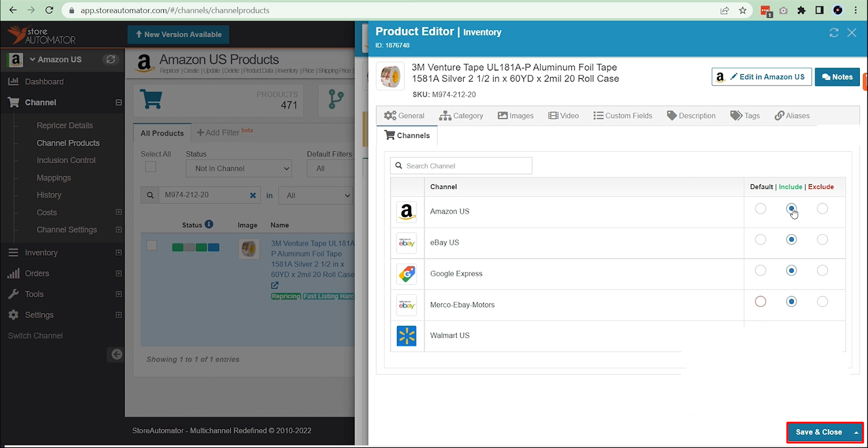Collapse the sidebar with arrow icon
Viewport: 868px width, 448px height.
point(116,355)
